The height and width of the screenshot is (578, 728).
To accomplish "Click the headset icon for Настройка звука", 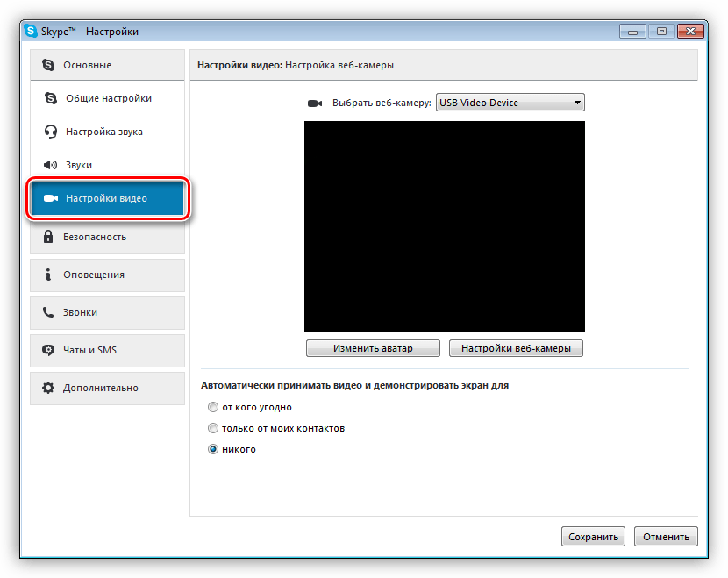I will click(x=50, y=132).
